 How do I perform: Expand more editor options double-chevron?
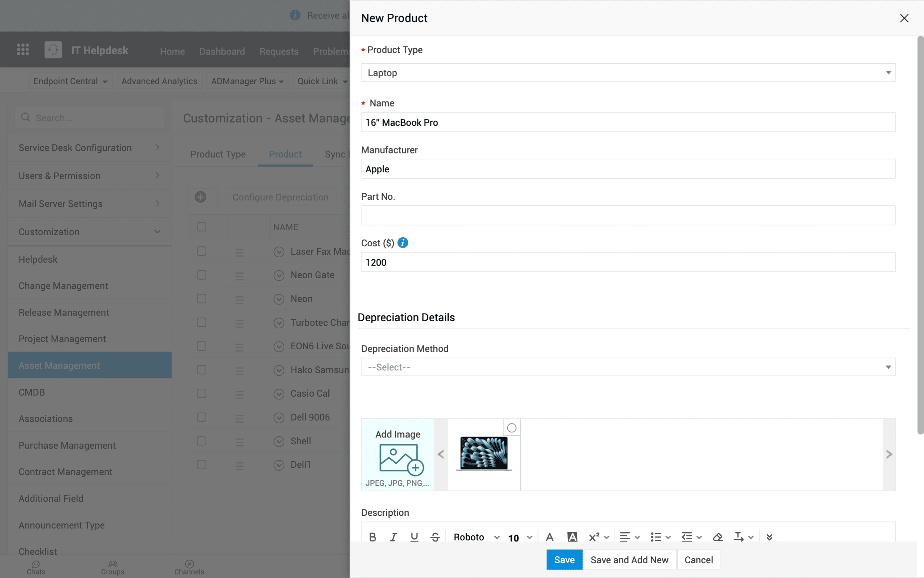[769, 537]
